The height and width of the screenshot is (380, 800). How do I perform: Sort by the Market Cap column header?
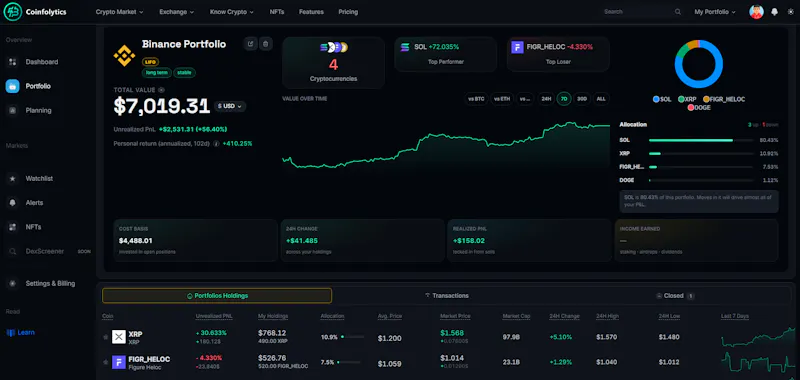pos(516,316)
